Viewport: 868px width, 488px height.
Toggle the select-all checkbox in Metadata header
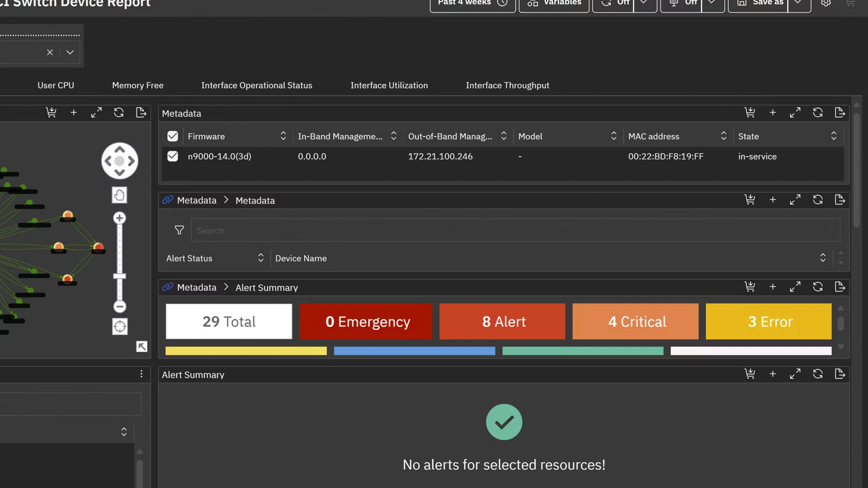173,136
